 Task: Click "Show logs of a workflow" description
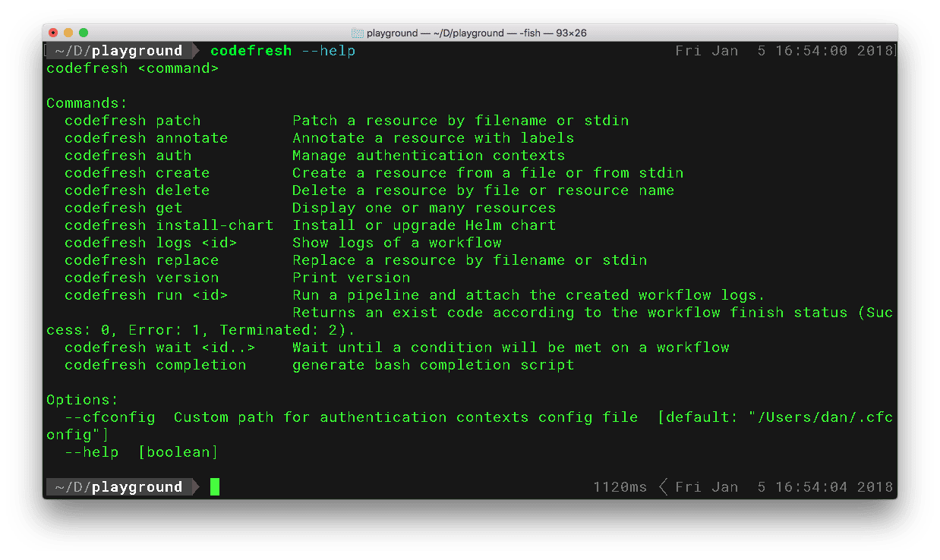coord(397,243)
